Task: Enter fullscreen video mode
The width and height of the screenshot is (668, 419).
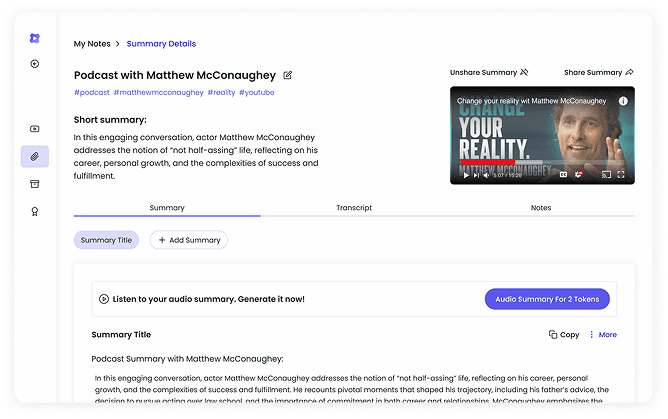Action: pos(621,175)
